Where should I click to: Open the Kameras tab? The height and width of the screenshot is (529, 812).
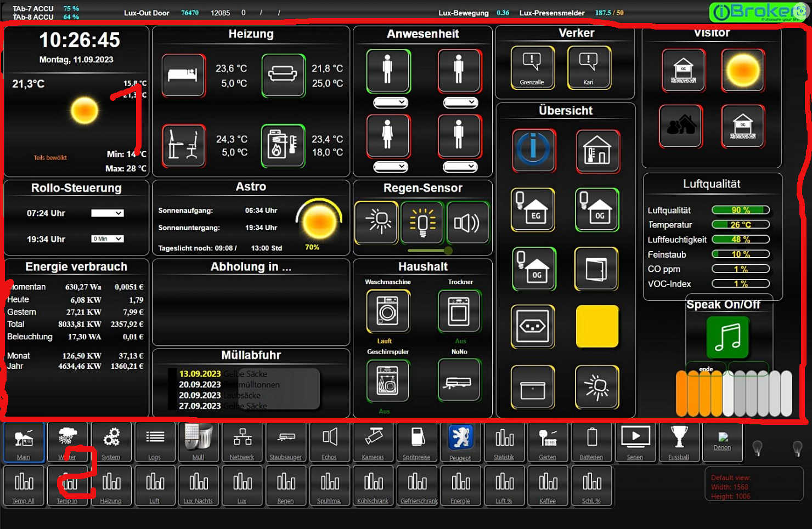(373, 442)
